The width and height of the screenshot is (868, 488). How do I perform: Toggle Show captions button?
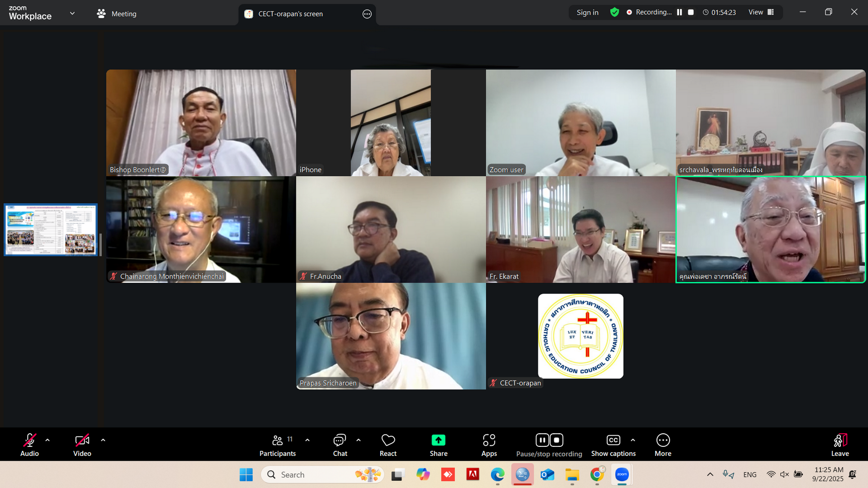point(613,445)
